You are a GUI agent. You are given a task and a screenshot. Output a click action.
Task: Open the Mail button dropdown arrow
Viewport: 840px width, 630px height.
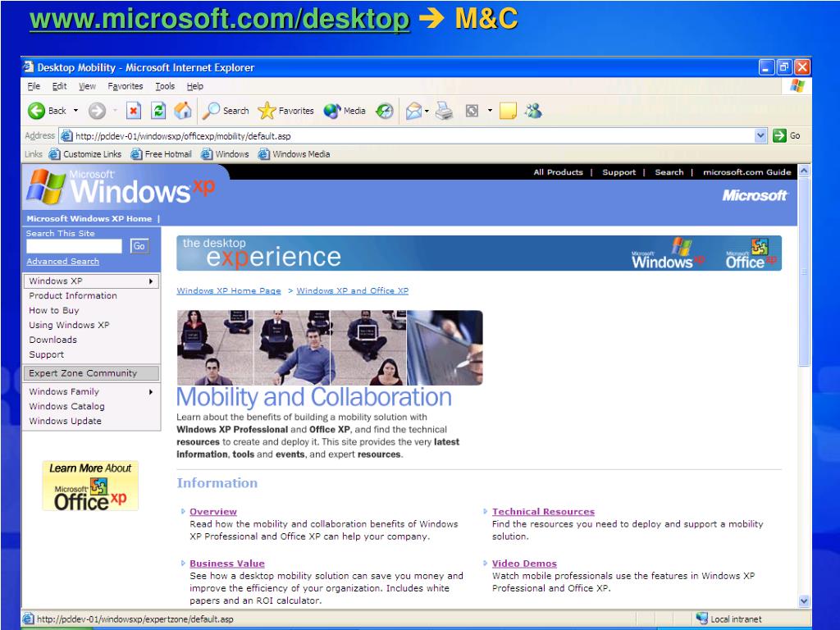pos(427,111)
